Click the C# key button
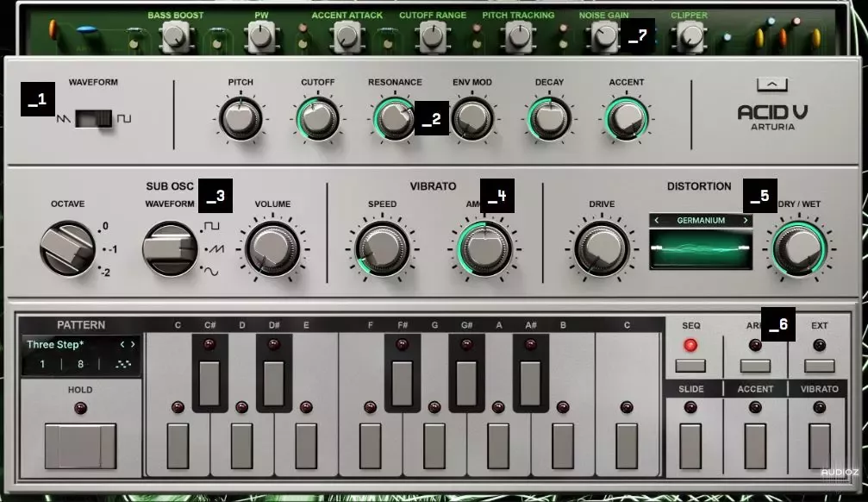Viewport: 868px width, 502px height. point(209,382)
